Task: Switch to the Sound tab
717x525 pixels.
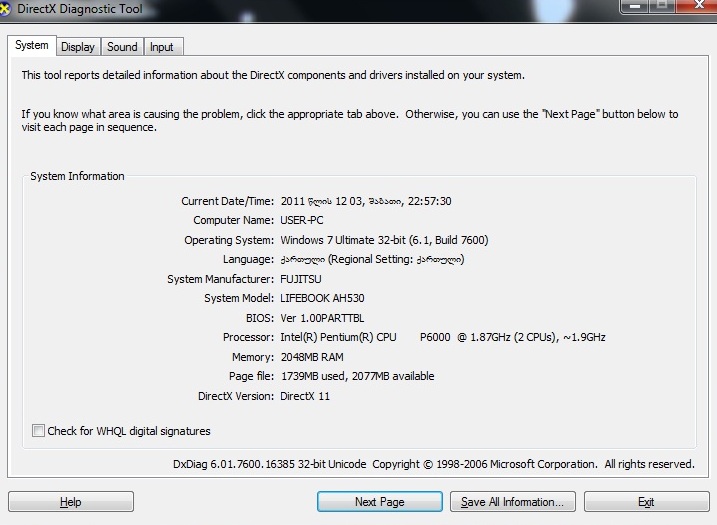Action: [x=122, y=47]
